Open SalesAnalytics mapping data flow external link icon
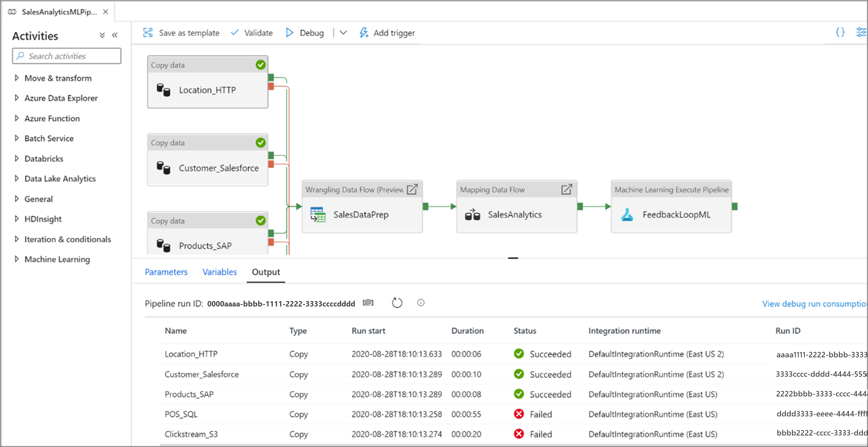Image resolution: width=868 pixels, height=447 pixels. [566, 190]
